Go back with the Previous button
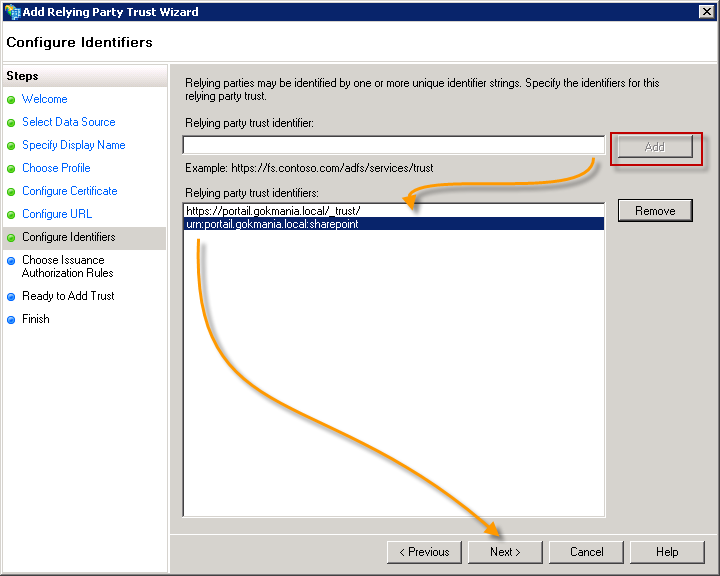The image size is (720, 576). [424, 552]
